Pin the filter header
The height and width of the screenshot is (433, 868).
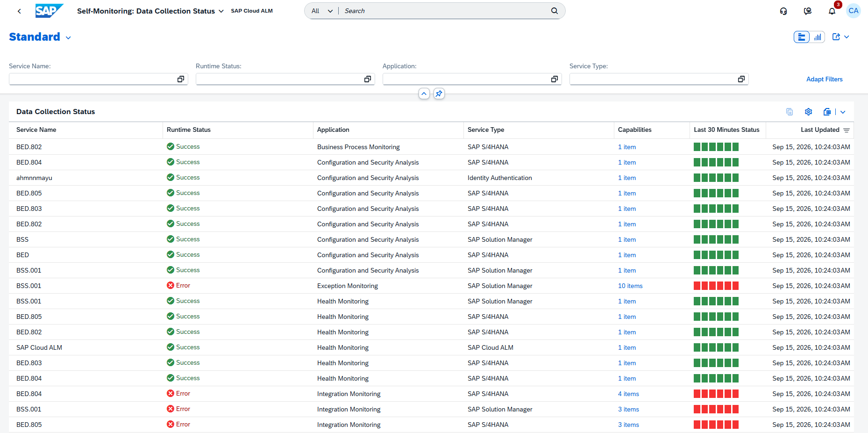point(439,94)
